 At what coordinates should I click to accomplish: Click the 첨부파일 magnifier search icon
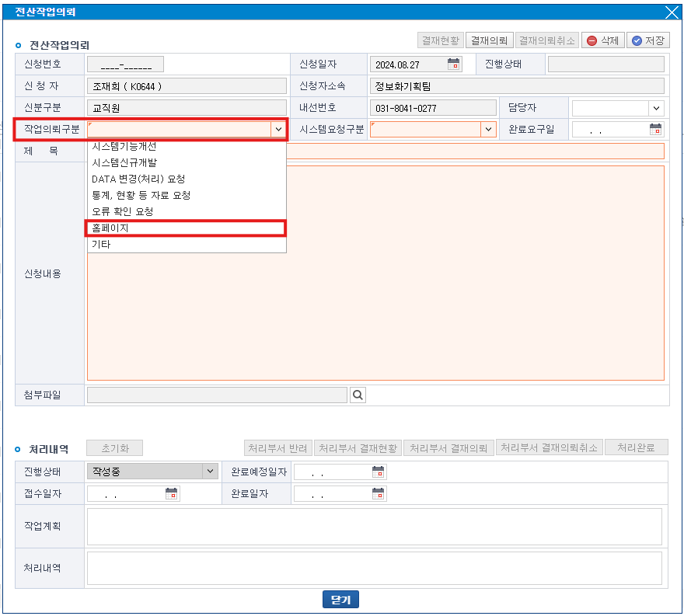click(358, 395)
